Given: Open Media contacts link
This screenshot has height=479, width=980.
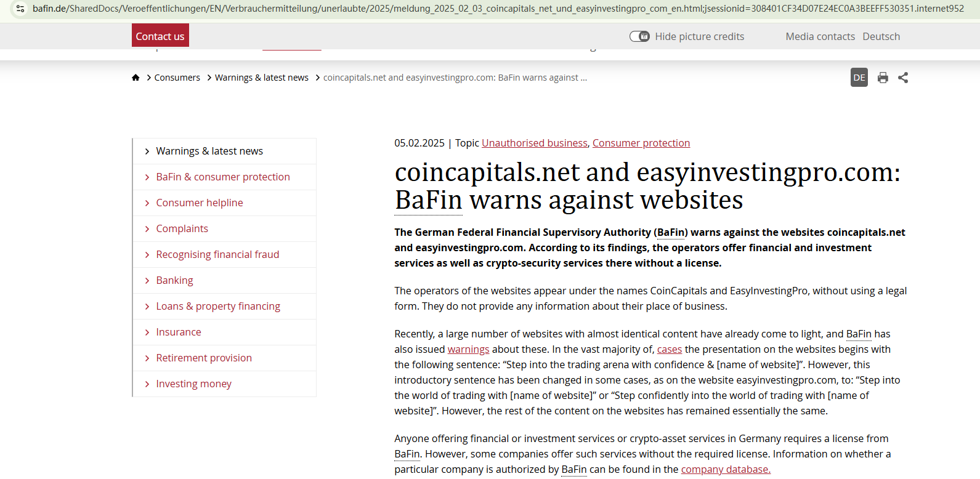Looking at the screenshot, I should tap(820, 36).
